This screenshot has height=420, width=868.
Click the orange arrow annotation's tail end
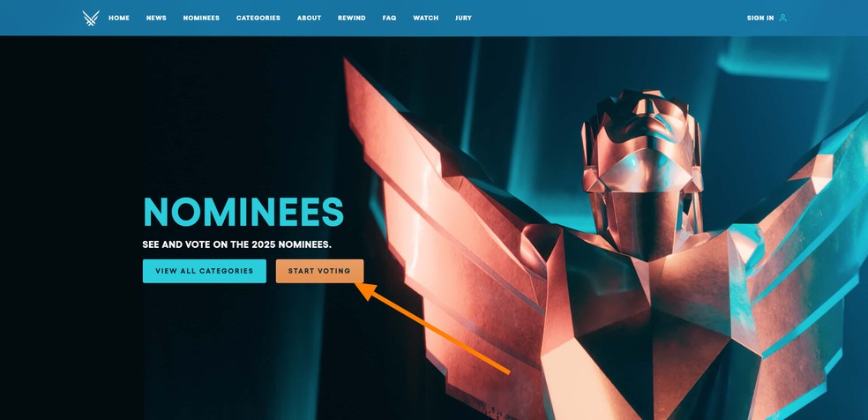tap(506, 372)
